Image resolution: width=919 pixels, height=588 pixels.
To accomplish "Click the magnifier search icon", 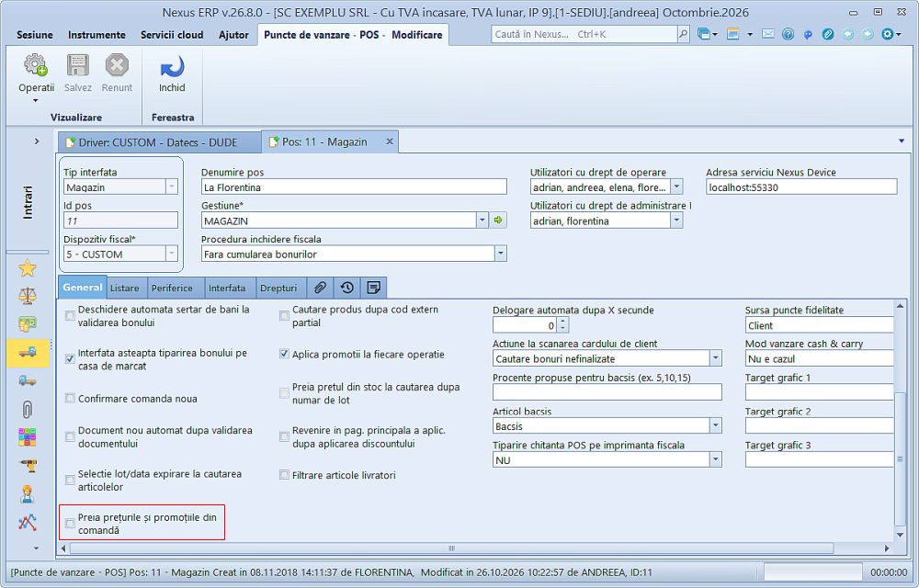I will pos(684,34).
